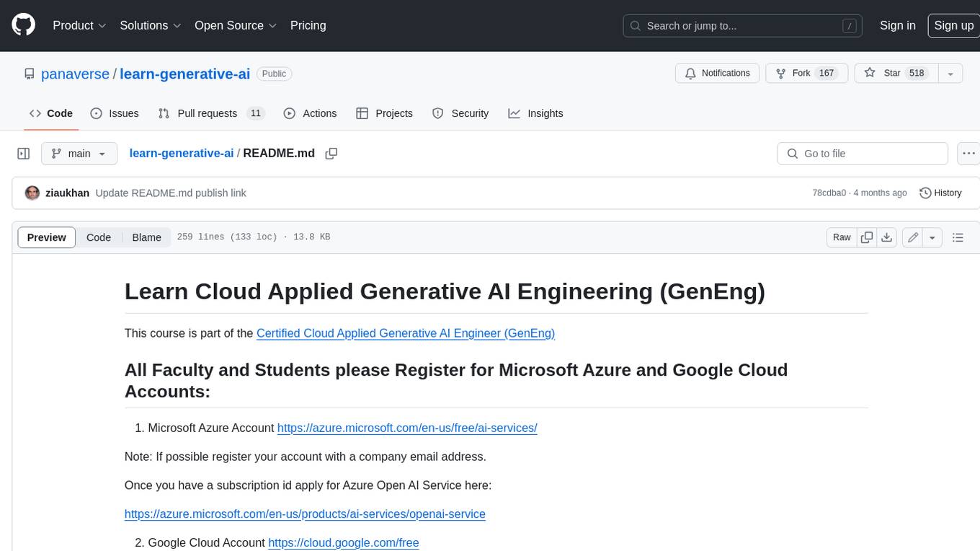Download the raw README file
Screen dimensions: 980x551
[x=887, y=237]
